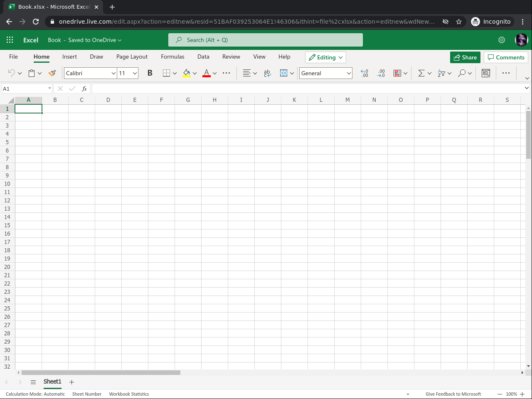Click Workbook Statistics in the status bar
Image resolution: width=532 pixels, height=399 pixels.
tap(129, 394)
